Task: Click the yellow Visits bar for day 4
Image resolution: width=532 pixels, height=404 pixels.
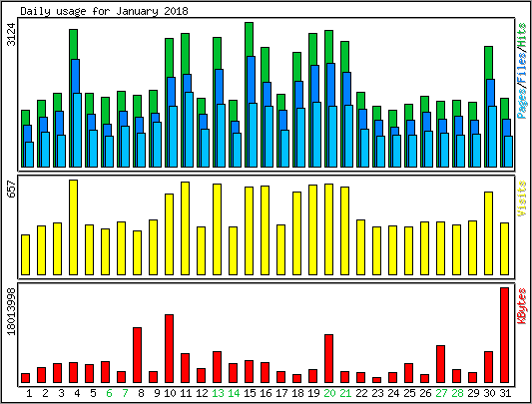Action: tap(73, 227)
